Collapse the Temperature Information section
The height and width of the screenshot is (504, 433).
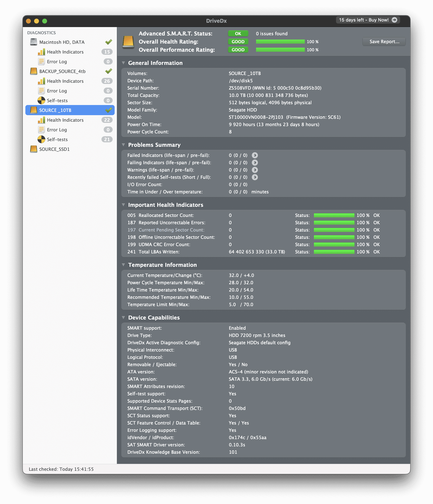point(123,265)
